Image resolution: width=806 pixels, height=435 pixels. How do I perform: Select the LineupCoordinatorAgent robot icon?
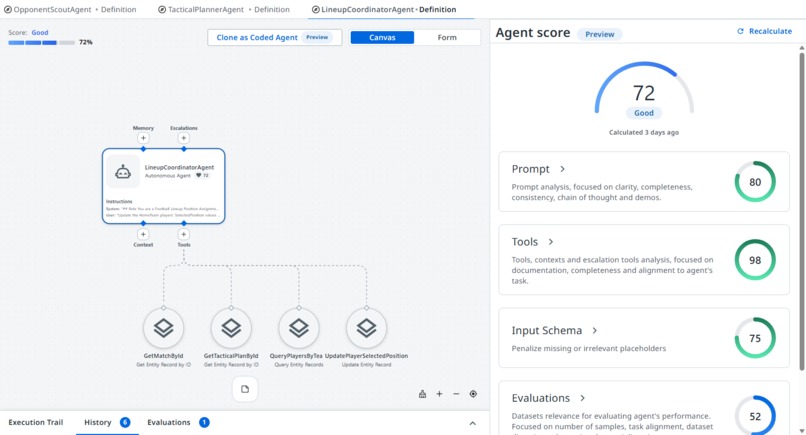click(x=122, y=172)
